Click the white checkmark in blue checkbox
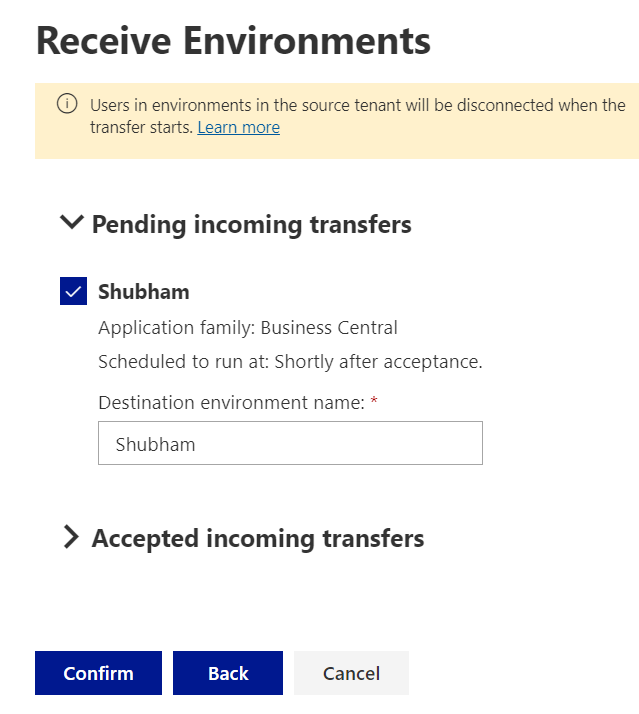This screenshot has height=714, width=639. coord(73,291)
